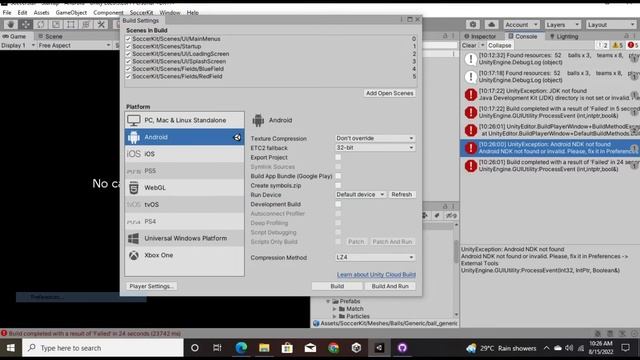The width and height of the screenshot is (640, 360).
Task: Open File Explorer from taskbar
Action: point(264,348)
